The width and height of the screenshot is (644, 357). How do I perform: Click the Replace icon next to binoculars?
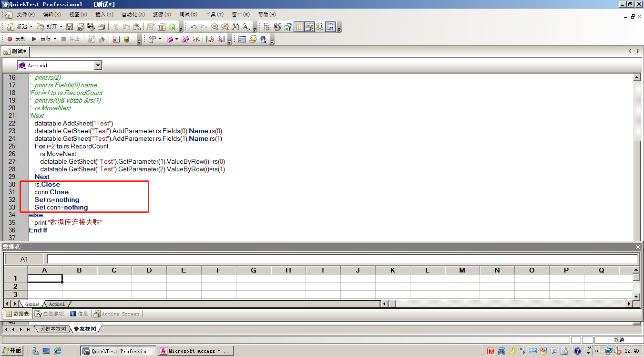(x=246, y=27)
